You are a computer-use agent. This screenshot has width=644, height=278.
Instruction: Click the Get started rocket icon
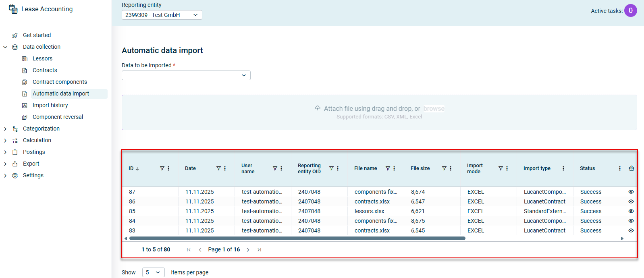[x=15, y=35]
